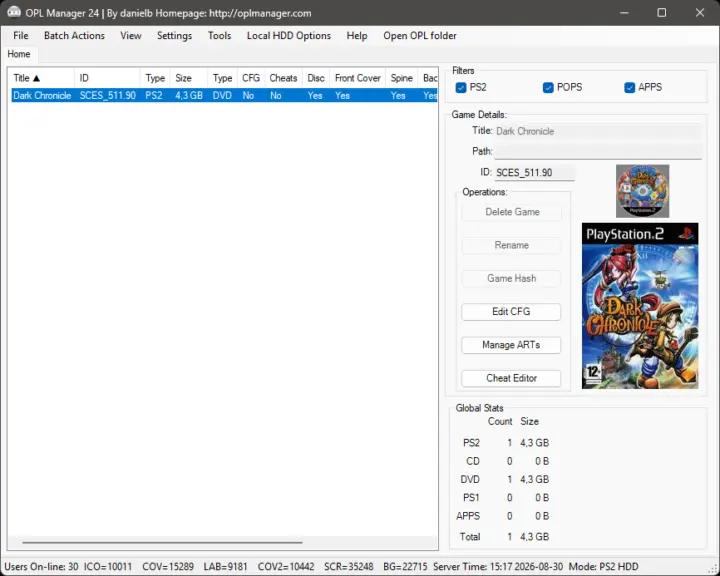Screen dimensions: 720x576
Task: Open the Tools menu
Action: pos(219,35)
